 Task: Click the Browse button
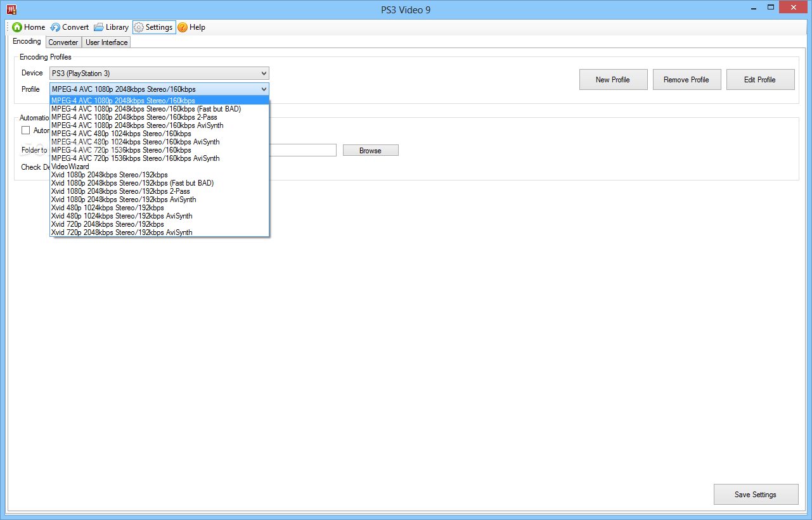coord(370,151)
